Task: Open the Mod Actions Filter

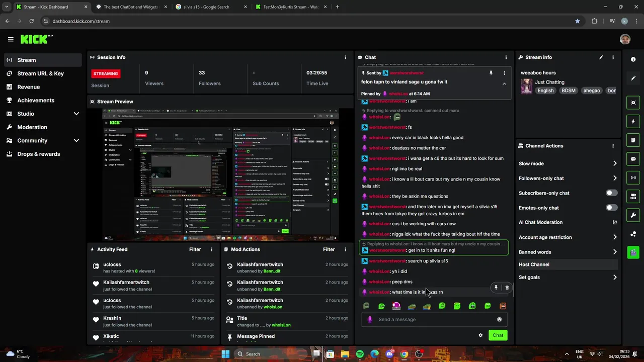Action: (329, 249)
